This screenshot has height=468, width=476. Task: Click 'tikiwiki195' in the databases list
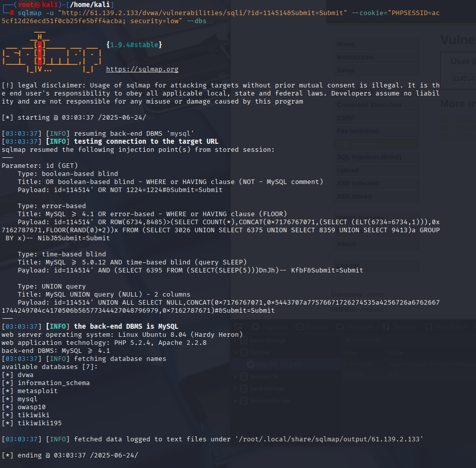[40, 423]
